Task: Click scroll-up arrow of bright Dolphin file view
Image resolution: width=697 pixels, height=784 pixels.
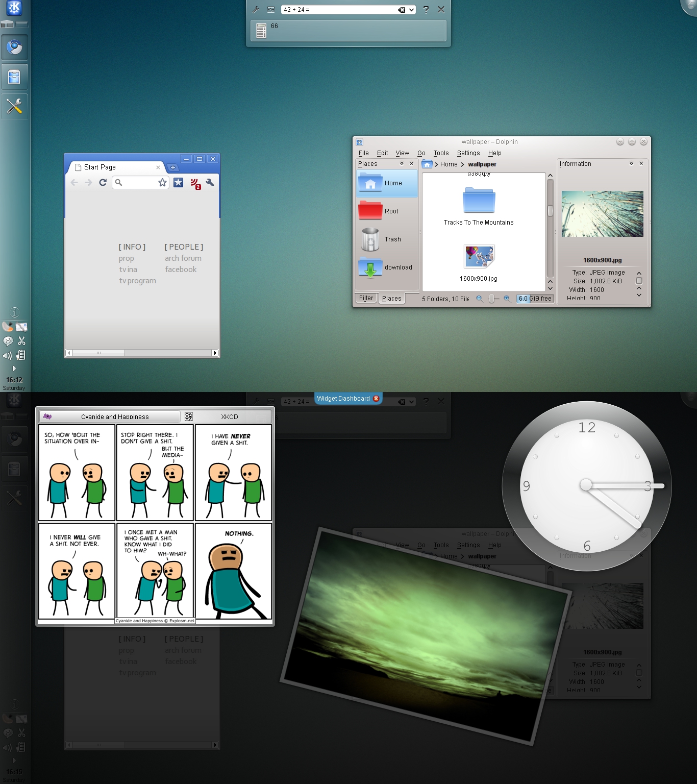Action: 550,176
